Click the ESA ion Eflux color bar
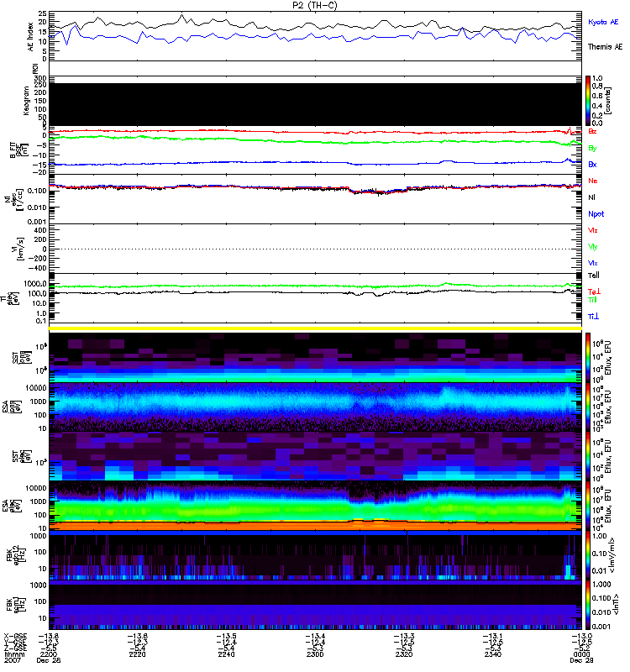The height and width of the screenshot is (672, 630). pos(587,407)
